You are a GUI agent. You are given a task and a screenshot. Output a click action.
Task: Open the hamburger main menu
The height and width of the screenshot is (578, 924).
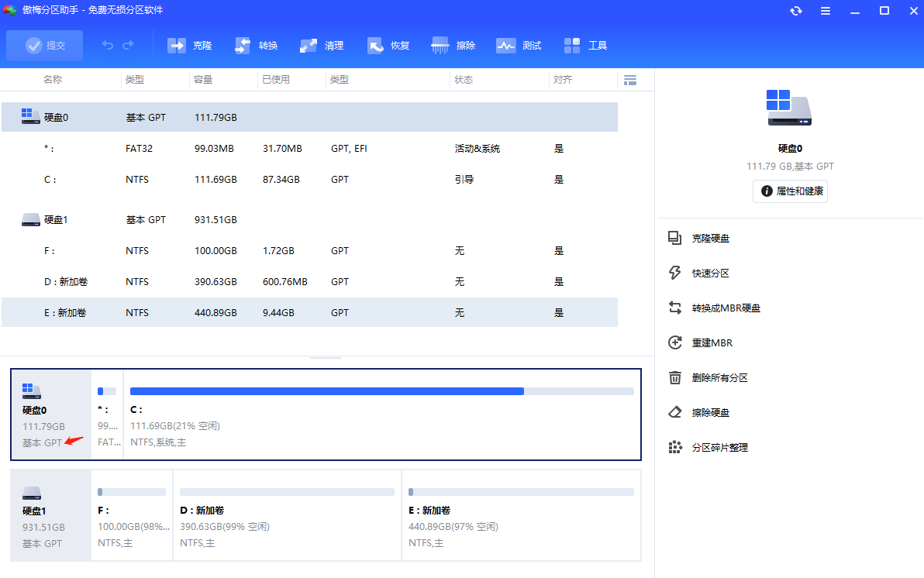[825, 11]
